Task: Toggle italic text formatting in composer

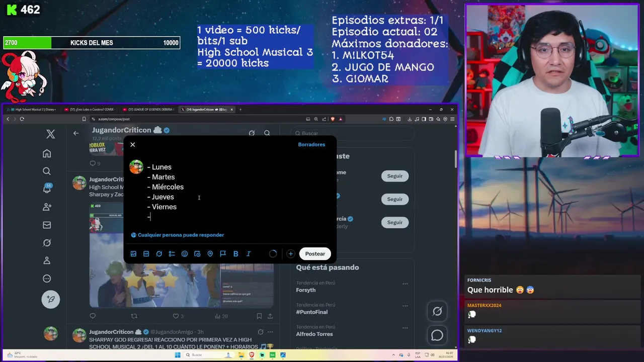Action: pos(248,254)
